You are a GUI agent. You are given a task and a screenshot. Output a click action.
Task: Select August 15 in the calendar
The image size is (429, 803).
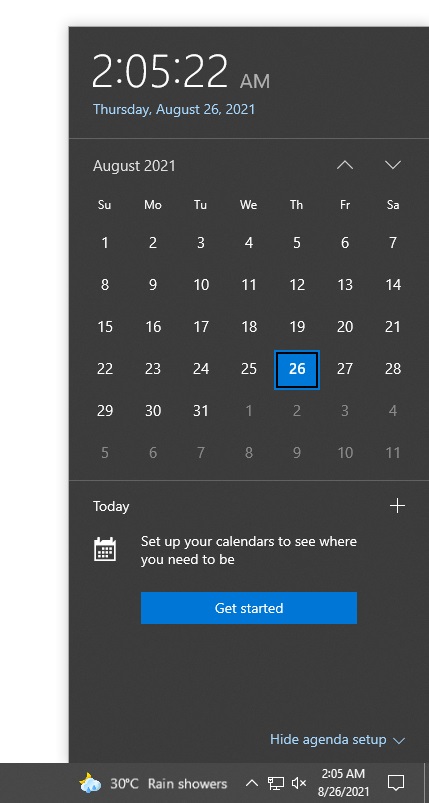pyautogui.click(x=105, y=327)
